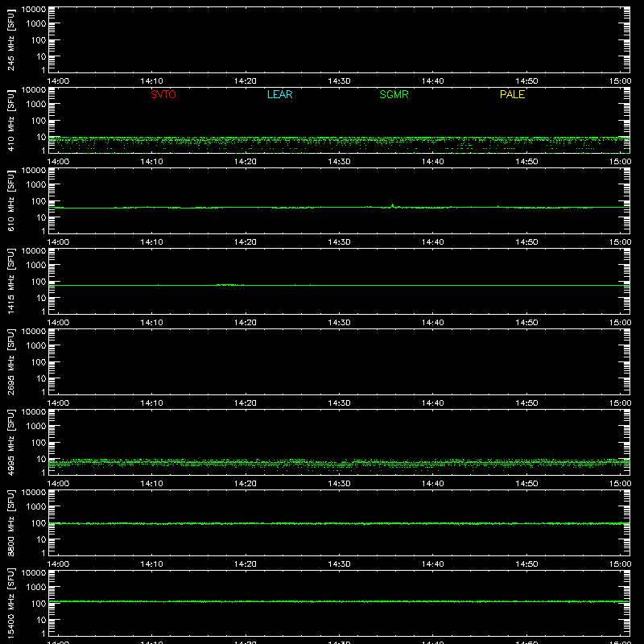
Task: Click the 14:40 tick label below 610 MHz plot
Action: [432, 242]
